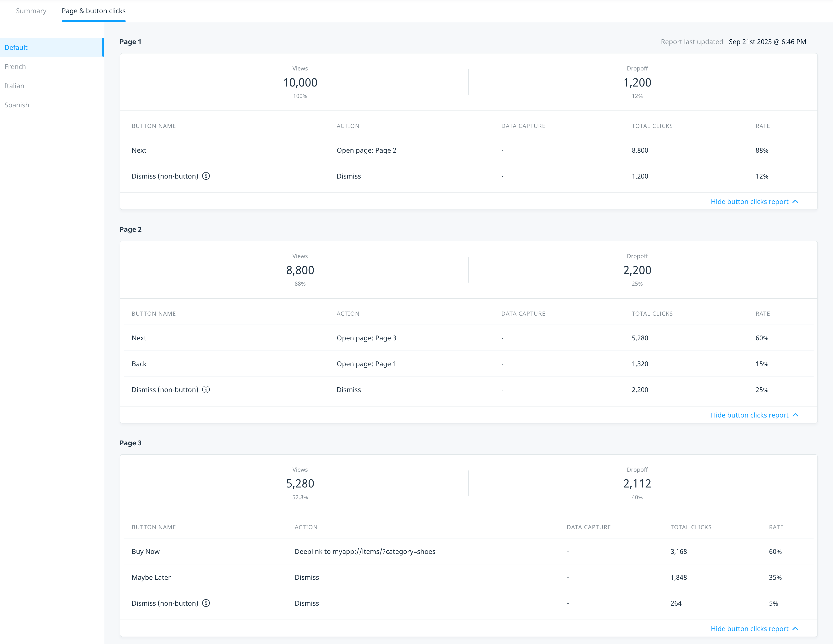The height and width of the screenshot is (644, 833).
Task: Open the Spanish variant report
Action: pos(52,105)
